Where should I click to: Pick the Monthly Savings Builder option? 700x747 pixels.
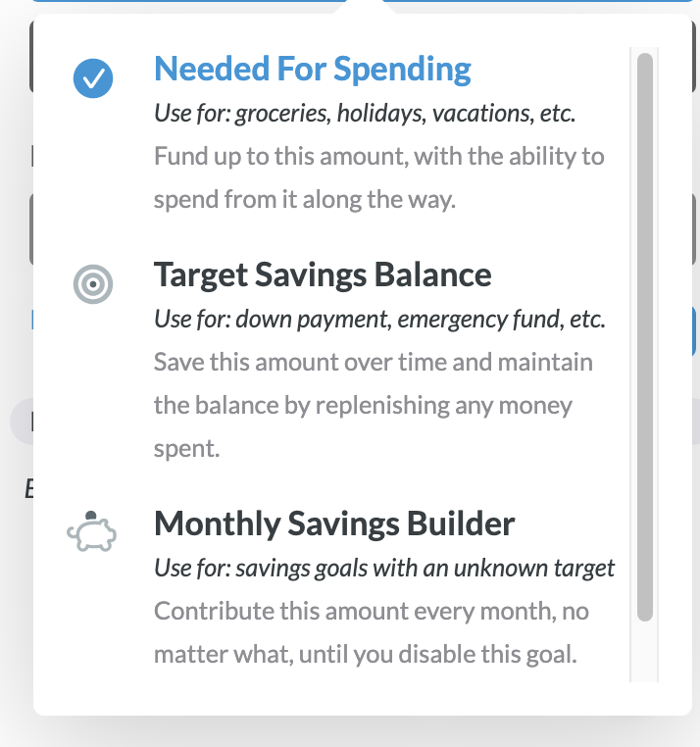coord(334,523)
